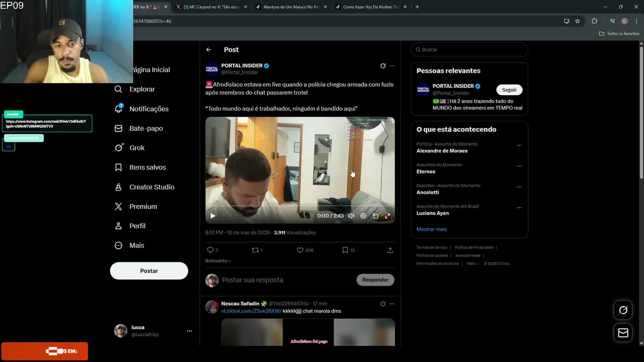Click the Buscar search field

tap(469, 50)
